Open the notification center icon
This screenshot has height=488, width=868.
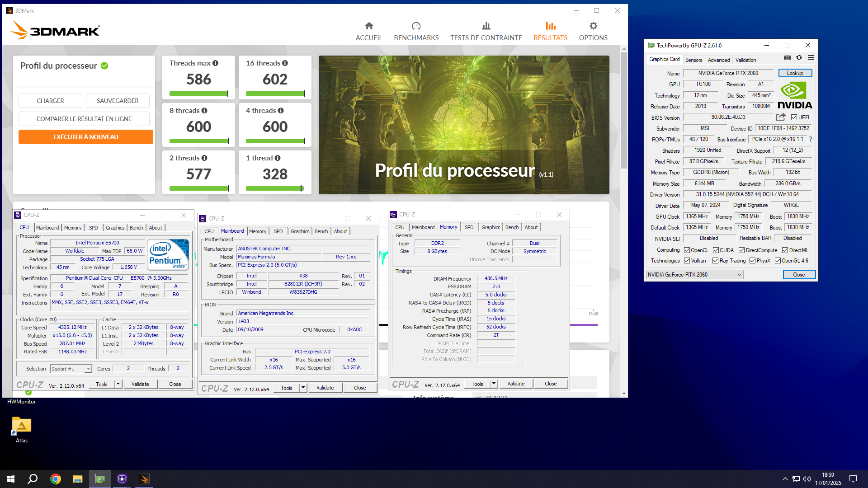[853, 479]
